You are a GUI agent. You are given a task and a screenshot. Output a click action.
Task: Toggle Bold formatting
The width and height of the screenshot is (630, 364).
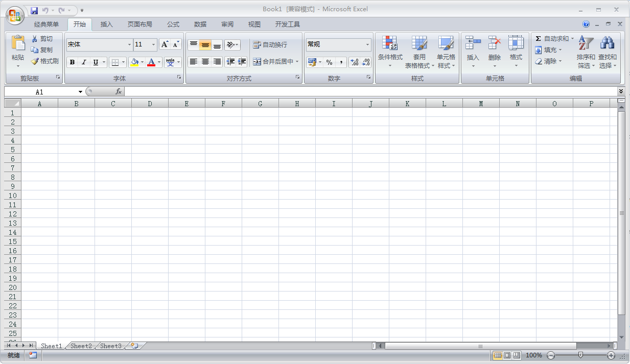72,62
